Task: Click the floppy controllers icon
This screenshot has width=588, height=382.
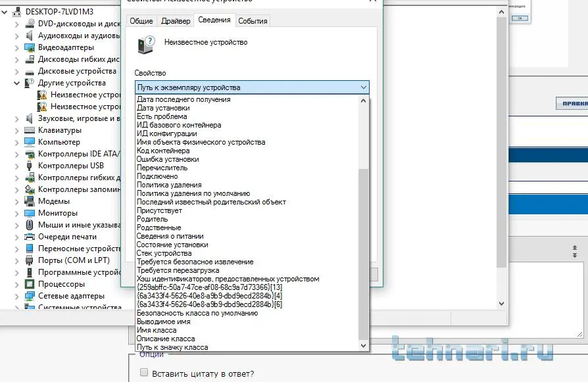Action: (x=30, y=178)
